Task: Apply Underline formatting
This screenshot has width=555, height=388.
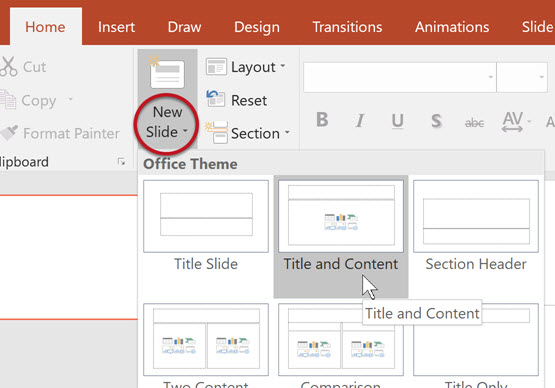Action: point(397,121)
